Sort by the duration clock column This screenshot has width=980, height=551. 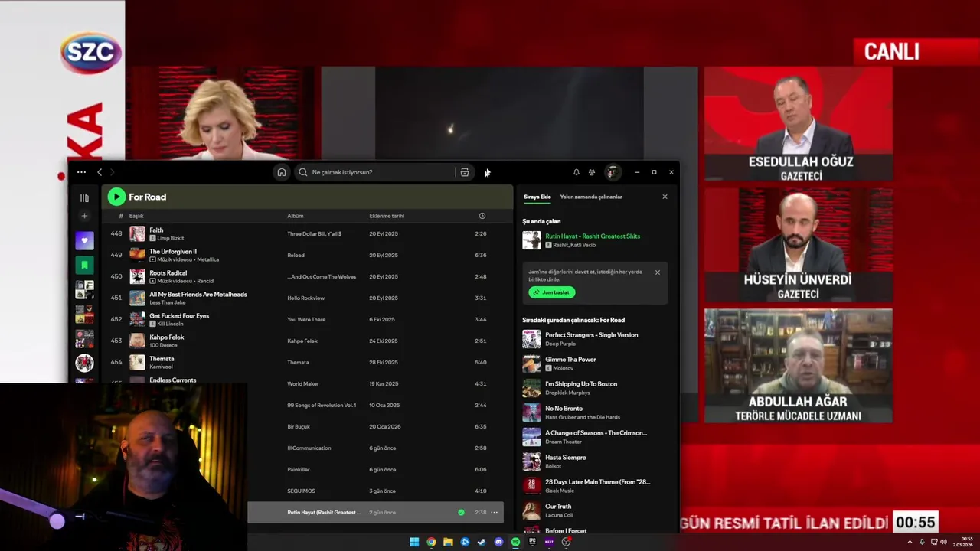point(482,216)
